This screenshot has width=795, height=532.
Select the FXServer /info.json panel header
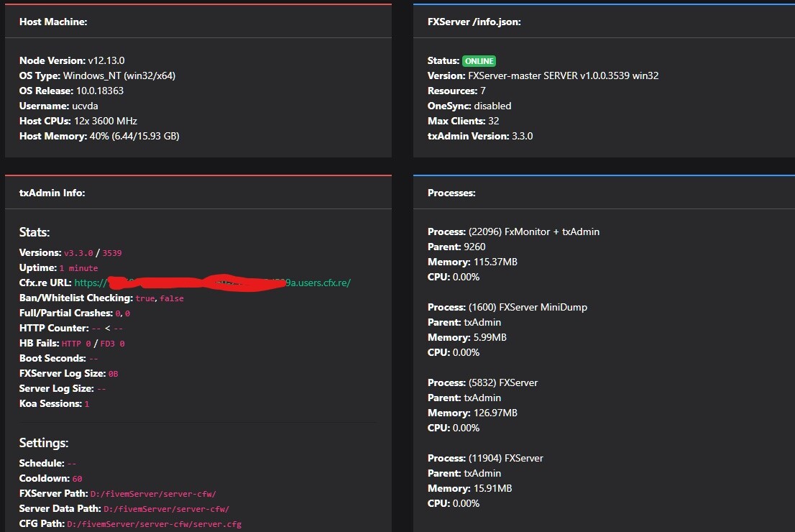(474, 22)
